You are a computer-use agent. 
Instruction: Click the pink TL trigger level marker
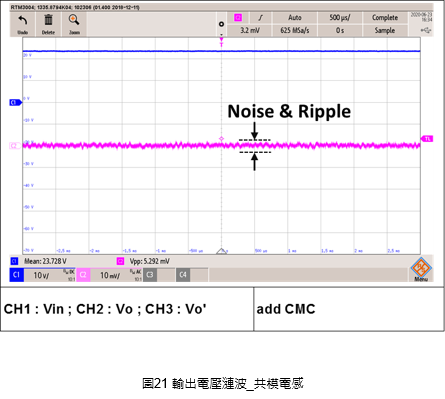pos(427,139)
